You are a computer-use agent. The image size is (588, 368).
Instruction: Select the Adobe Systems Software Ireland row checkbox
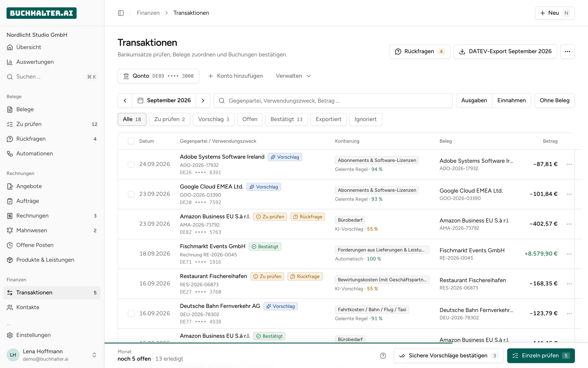pos(131,164)
